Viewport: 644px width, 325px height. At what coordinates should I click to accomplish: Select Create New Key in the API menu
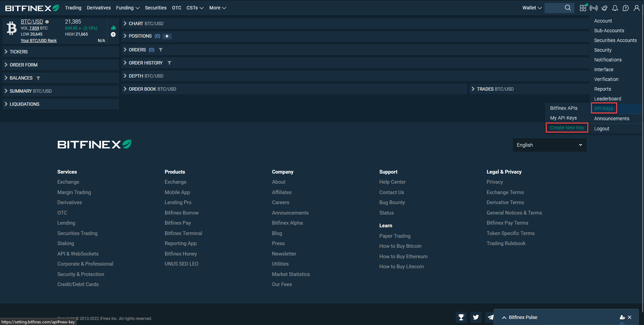point(567,128)
